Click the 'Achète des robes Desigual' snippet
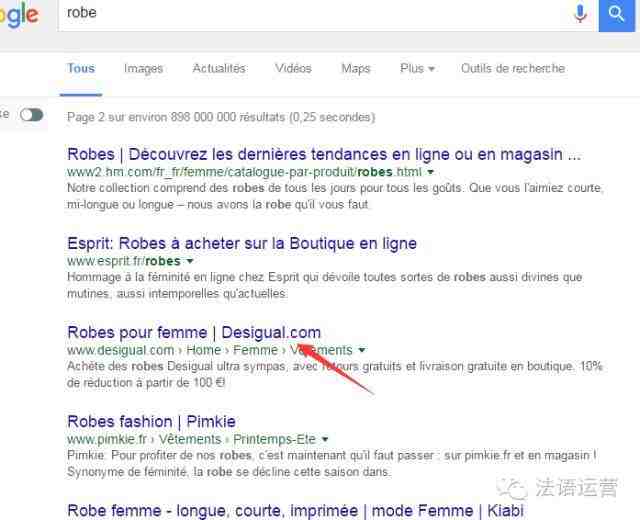Screen dimensions: 640x520 tap(335, 374)
